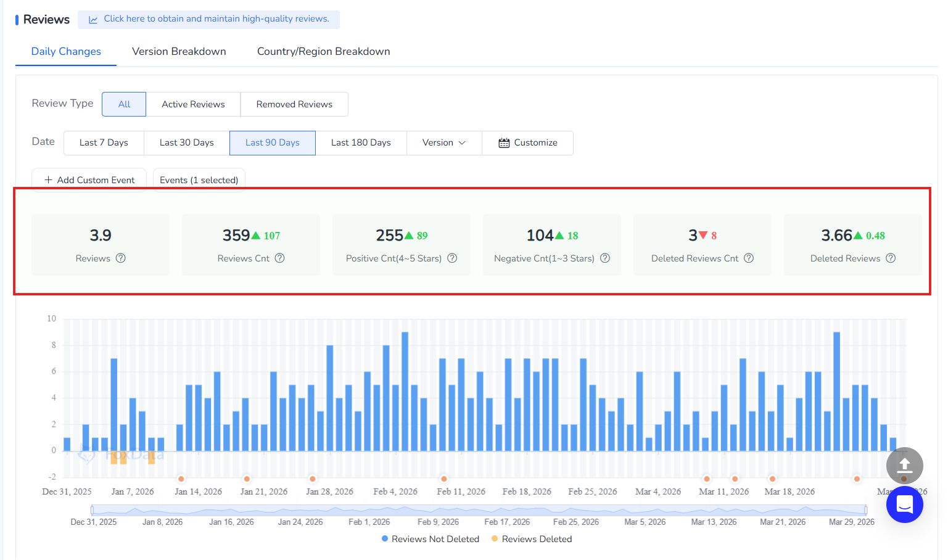Screen dimensions: 948x560
Task: Switch date range to Last 7 Days
Action: [x=104, y=143]
